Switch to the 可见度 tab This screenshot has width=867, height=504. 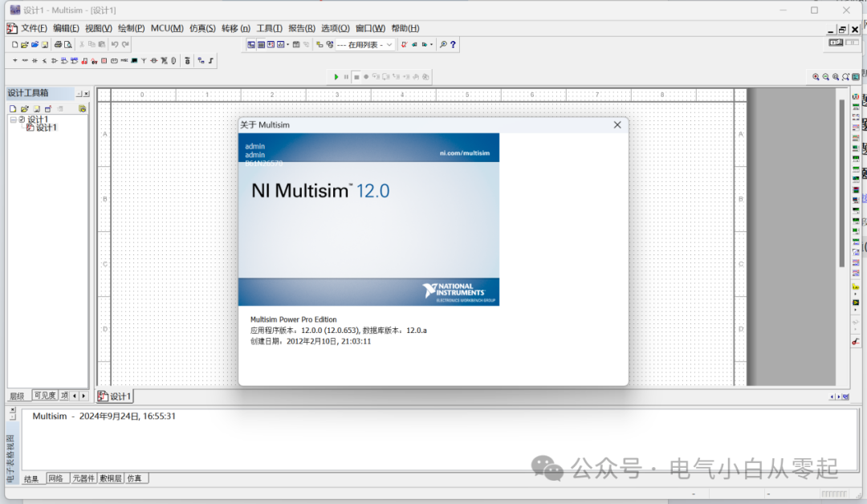(44, 396)
